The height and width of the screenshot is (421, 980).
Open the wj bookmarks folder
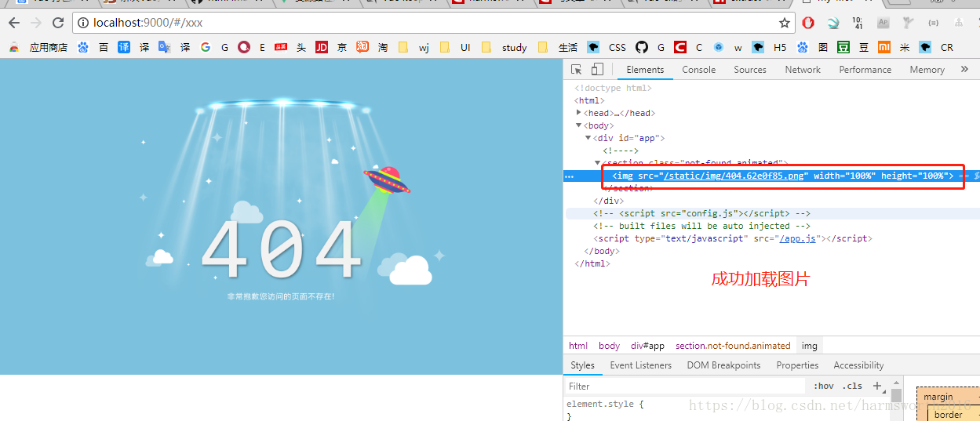(x=414, y=47)
